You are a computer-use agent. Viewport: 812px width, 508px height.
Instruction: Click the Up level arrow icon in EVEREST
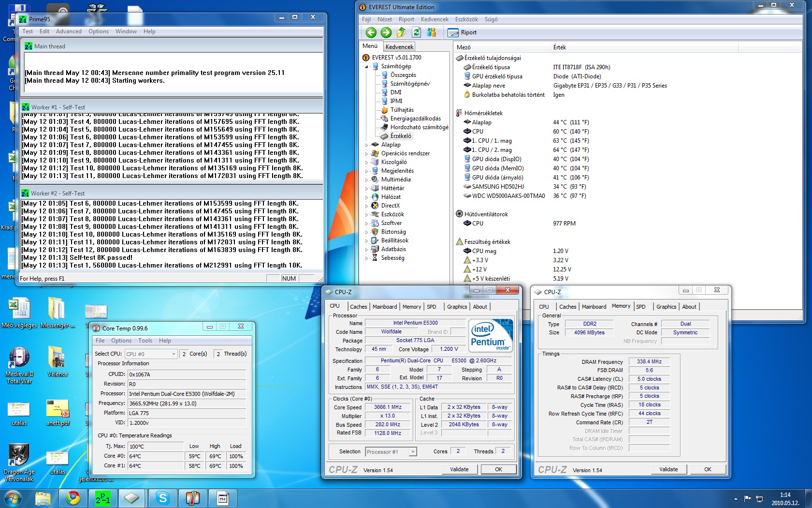(x=401, y=32)
